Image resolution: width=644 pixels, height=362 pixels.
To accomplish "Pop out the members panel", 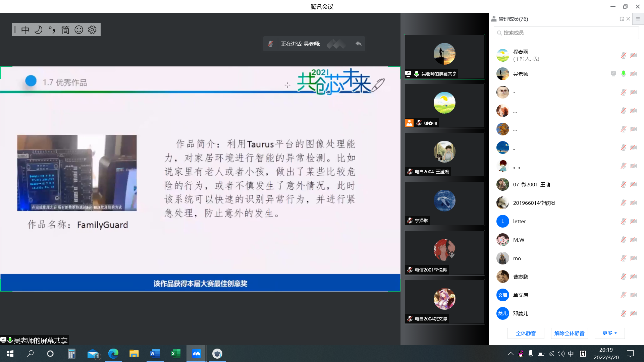I will (622, 19).
